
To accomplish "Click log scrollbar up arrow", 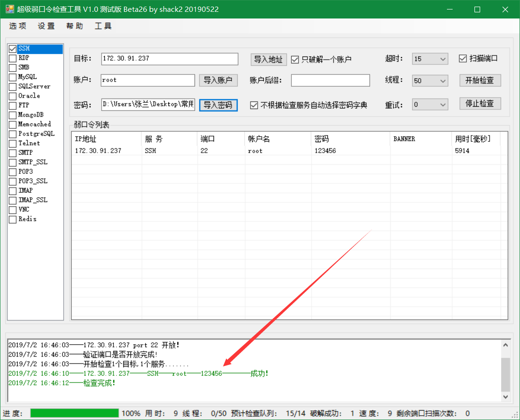I will click(x=505, y=345).
